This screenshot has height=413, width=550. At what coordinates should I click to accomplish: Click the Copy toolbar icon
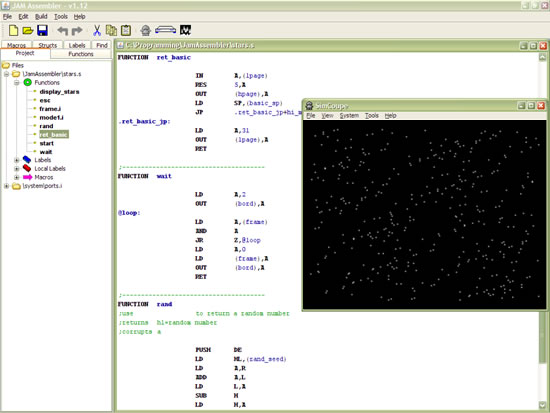point(112,31)
